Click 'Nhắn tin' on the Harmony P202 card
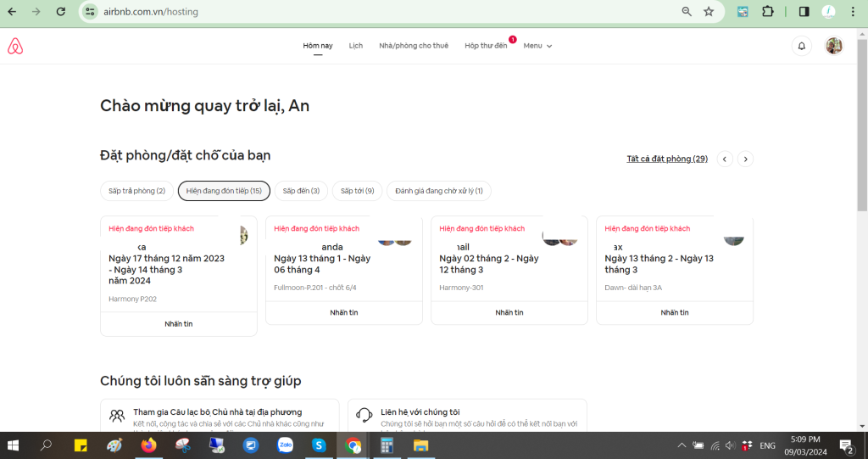This screenshot has height=459, width=868. 178,324
